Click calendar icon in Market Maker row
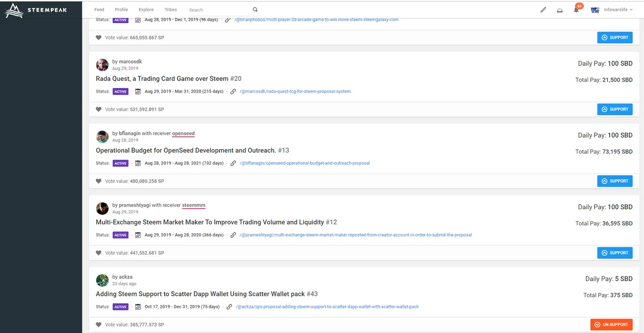The image size is (644, 333). pos(138,235)
